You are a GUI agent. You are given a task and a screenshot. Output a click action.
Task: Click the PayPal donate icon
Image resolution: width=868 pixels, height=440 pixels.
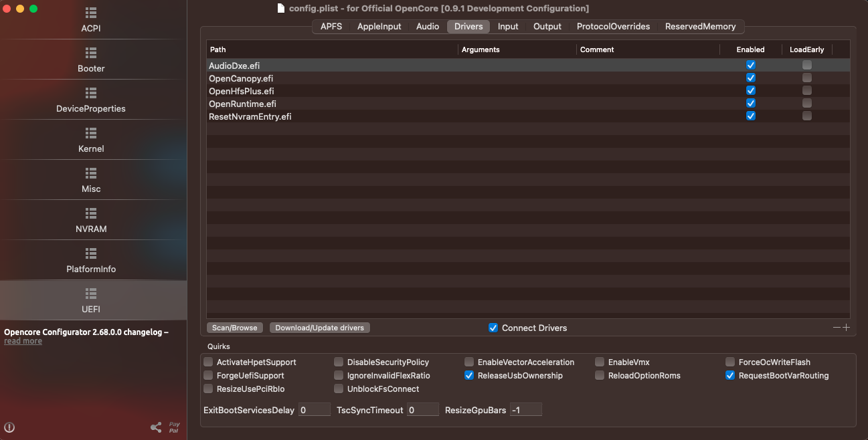pos(174,427)
